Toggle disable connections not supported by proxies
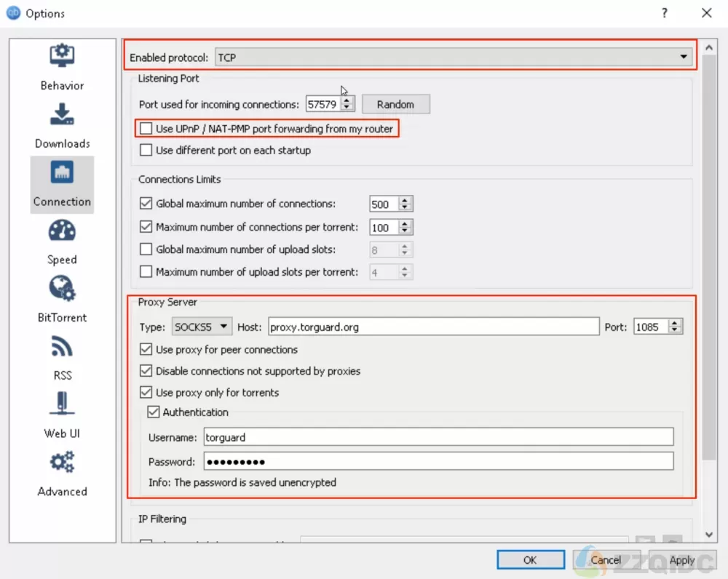Screen dimensions: 728x579 tap(146, 371)
